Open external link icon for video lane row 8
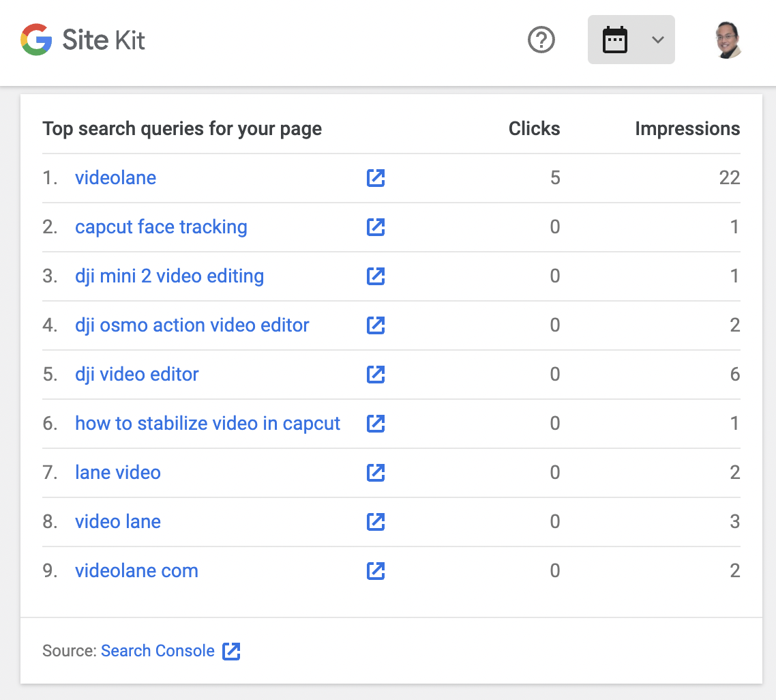 click(376, 521)
